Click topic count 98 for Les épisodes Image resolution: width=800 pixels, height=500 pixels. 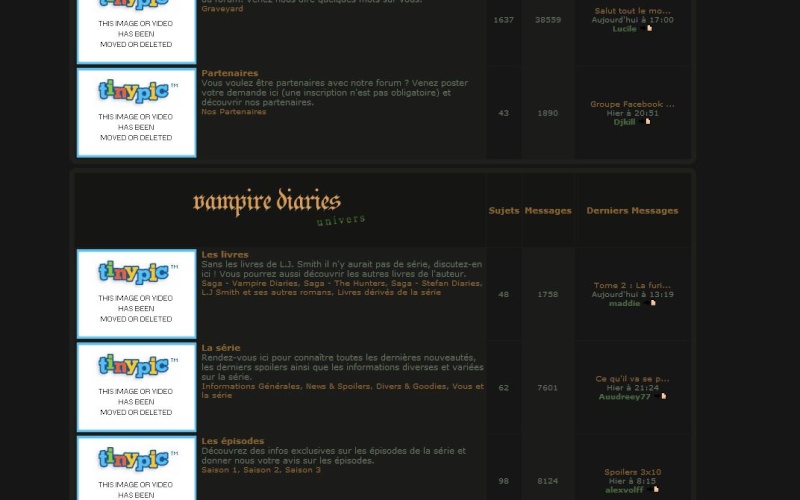504,481
